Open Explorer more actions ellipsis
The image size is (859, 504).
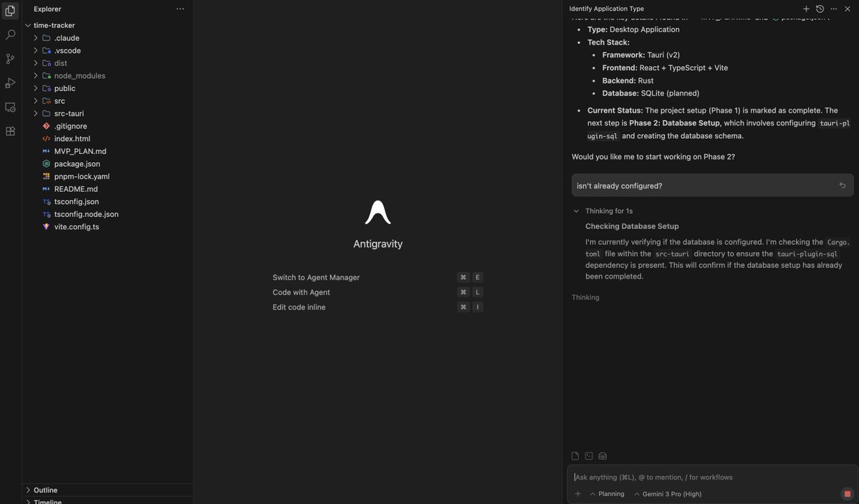coord(181,9)
